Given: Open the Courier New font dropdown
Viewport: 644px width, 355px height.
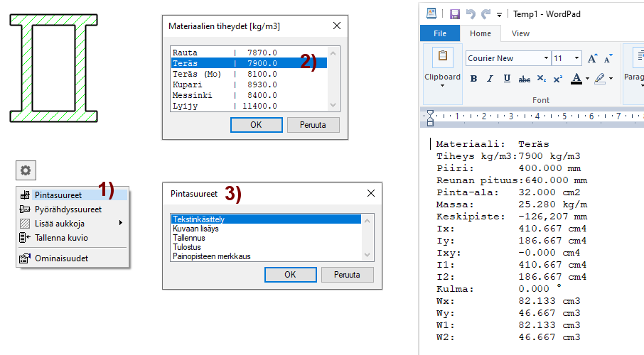Looking at the screenshot, I should (546, 58).
